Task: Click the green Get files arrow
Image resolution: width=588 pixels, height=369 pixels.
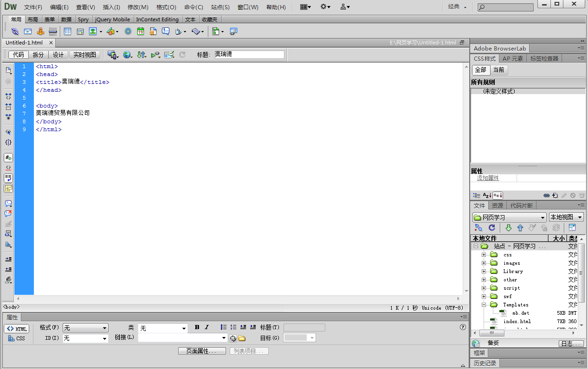Action: click(x=508, y=228)
